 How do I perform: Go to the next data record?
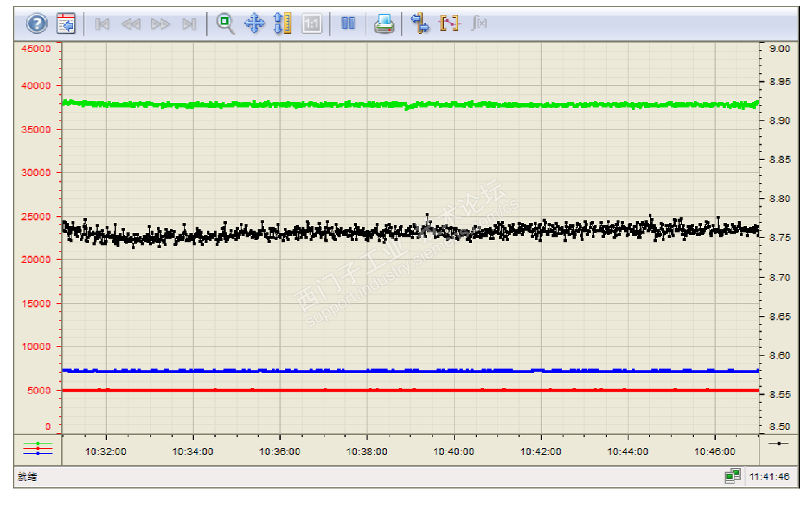(x=161, y=24)
